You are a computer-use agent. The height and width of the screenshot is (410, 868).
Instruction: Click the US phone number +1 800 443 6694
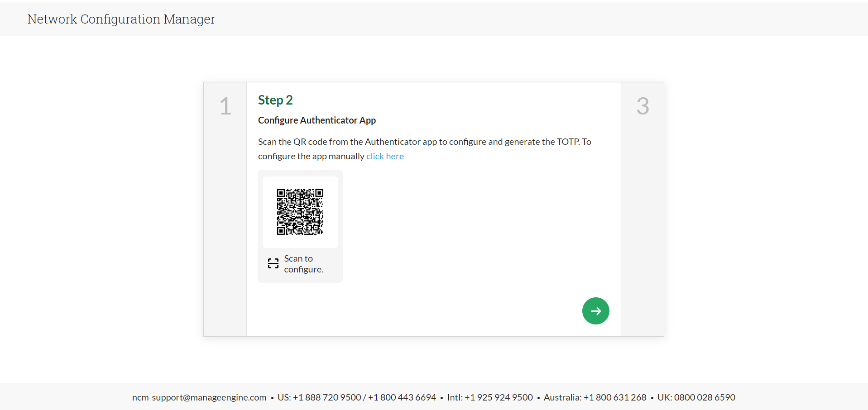tap(402, 397)
